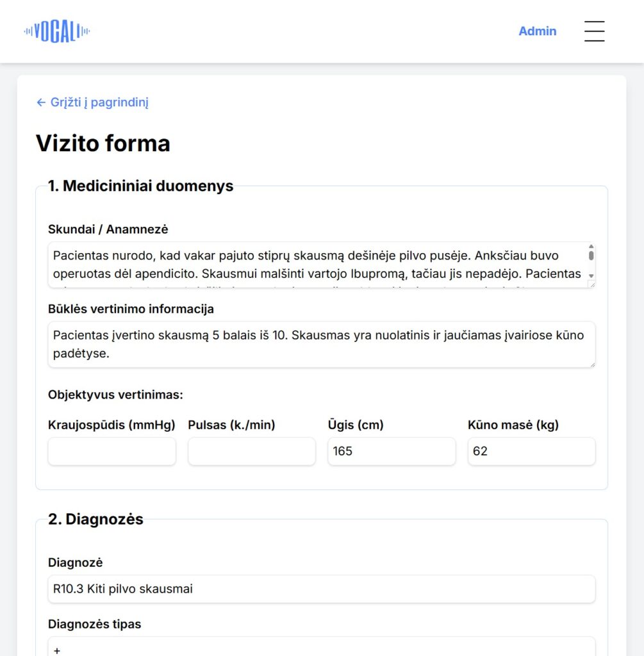Click the Skundai / Anamnezė textarea resize handle
The height and width of the screenshot is (656, 644).
(591, 284)
